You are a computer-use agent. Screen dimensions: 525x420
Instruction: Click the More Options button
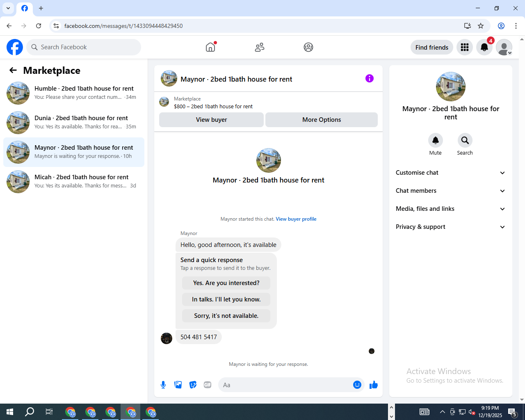(x=322, y=120)
